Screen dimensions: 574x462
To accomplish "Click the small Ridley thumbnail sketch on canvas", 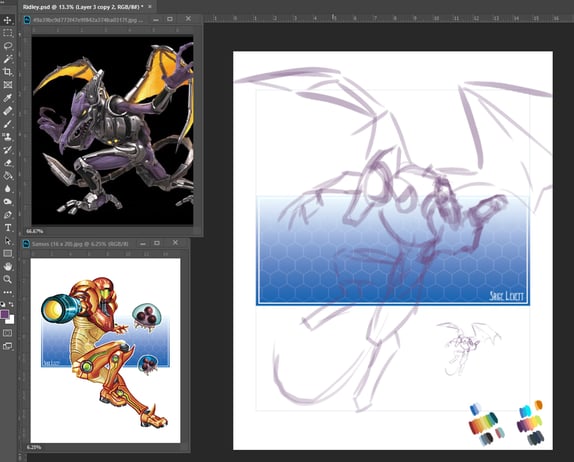I will [469, 348].
